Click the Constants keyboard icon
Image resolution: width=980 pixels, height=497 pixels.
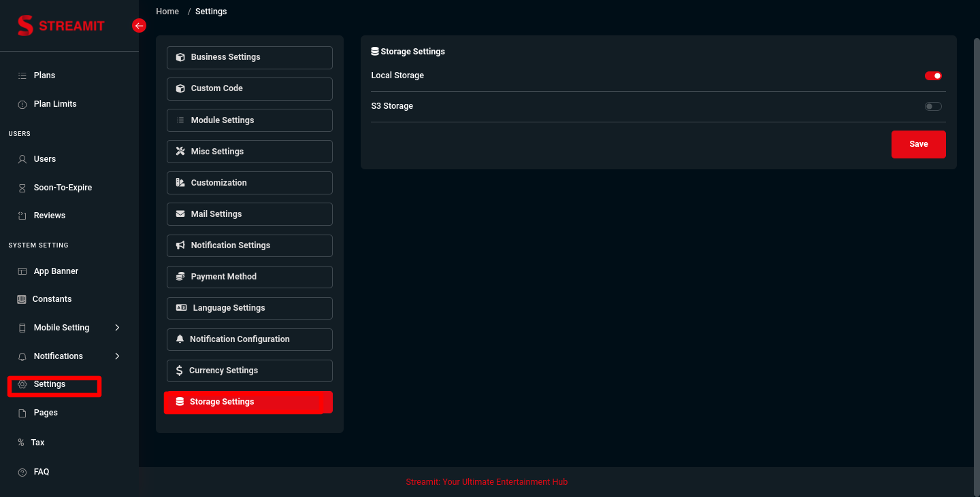[x=21, y=299]
